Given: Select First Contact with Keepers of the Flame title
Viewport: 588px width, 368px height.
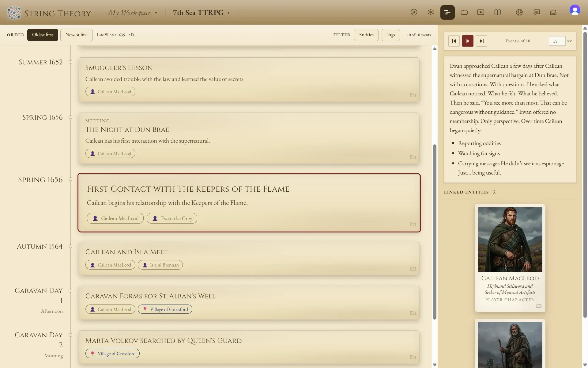Looking at the screenshot, I should tap(188, 189).
